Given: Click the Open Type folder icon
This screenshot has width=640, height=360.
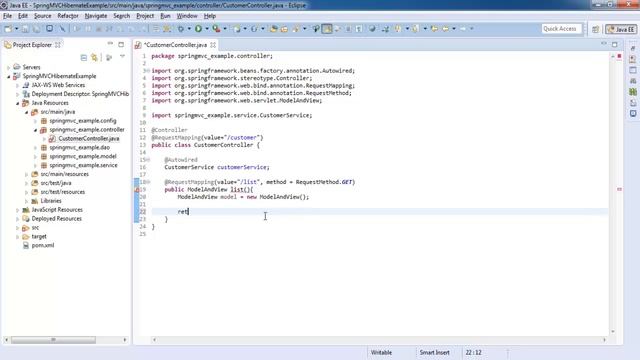Looking at the screenshot, I should pos(274,29).
